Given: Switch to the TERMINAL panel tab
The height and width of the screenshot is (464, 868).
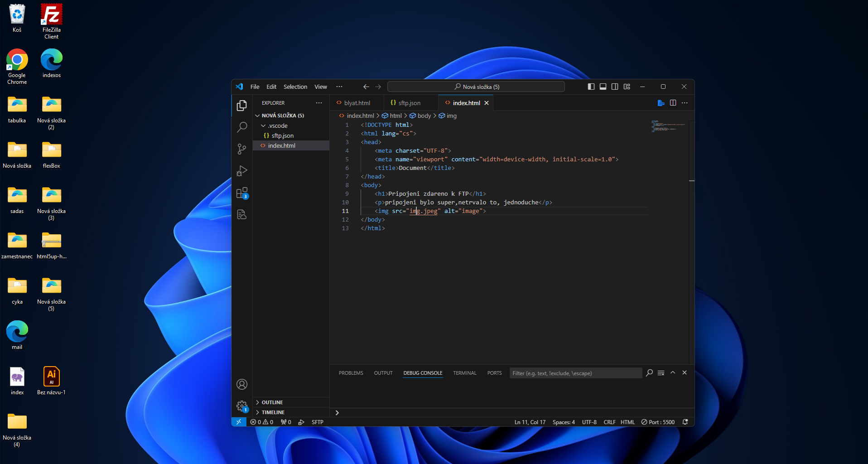Looking at the screenshot, I should pyautogui.click(x=465, y=373).
